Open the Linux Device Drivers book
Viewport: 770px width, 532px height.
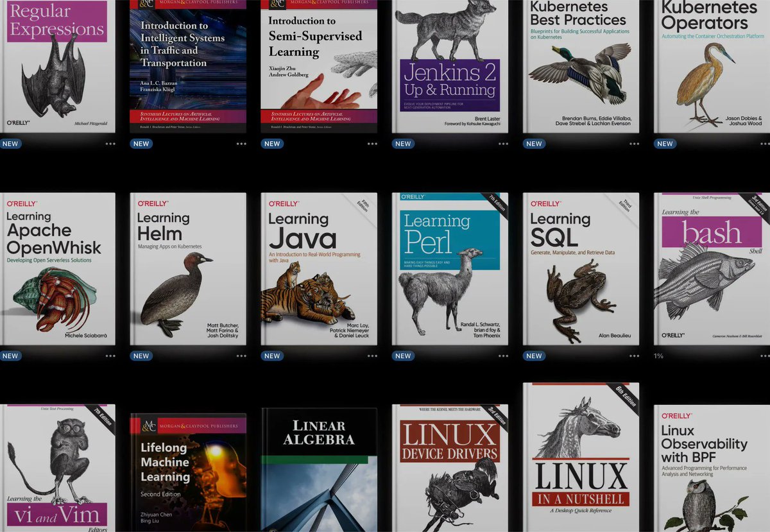[x=450, y=468]
